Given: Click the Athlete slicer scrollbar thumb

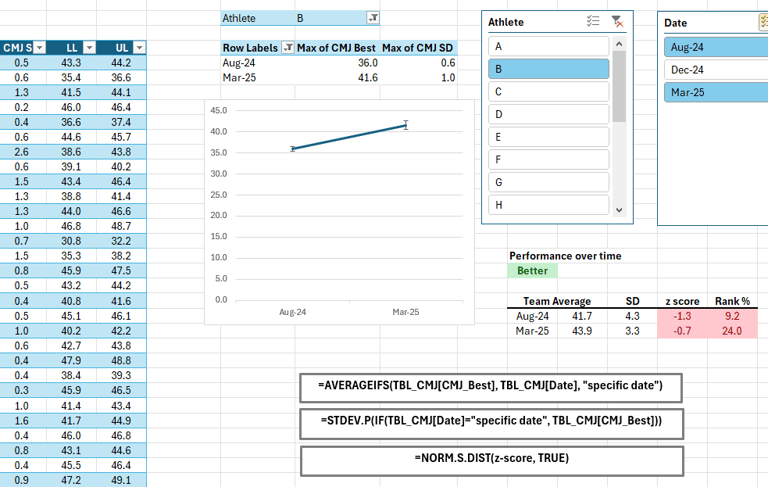Looking at the screenshot, I should coord(619,86).
